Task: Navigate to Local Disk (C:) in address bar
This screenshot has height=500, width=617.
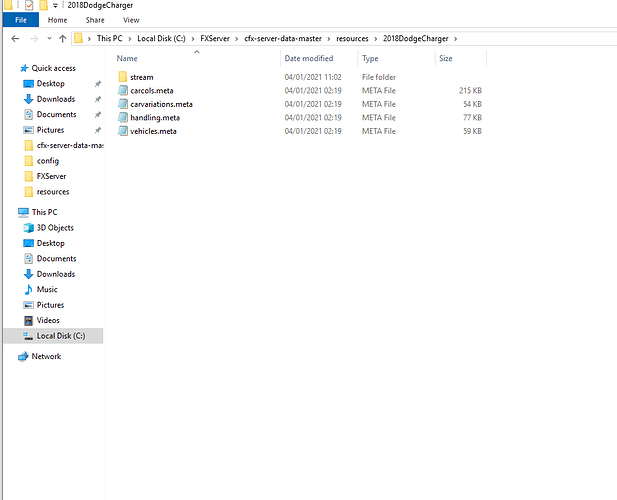Action: tap(161, 39)
